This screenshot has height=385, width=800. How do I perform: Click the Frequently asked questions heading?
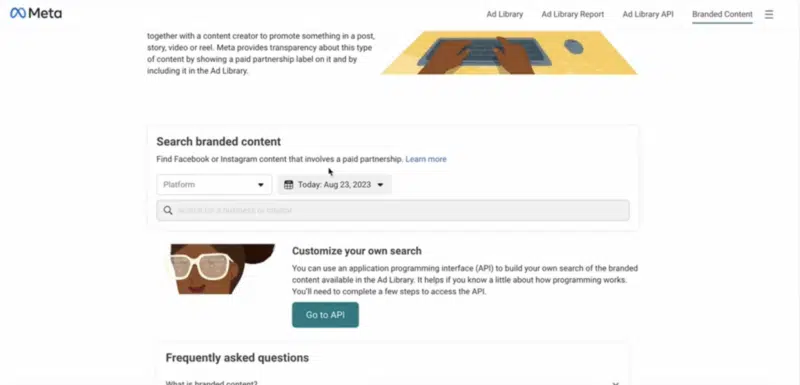pyautogui.click(x=237, y=358)
